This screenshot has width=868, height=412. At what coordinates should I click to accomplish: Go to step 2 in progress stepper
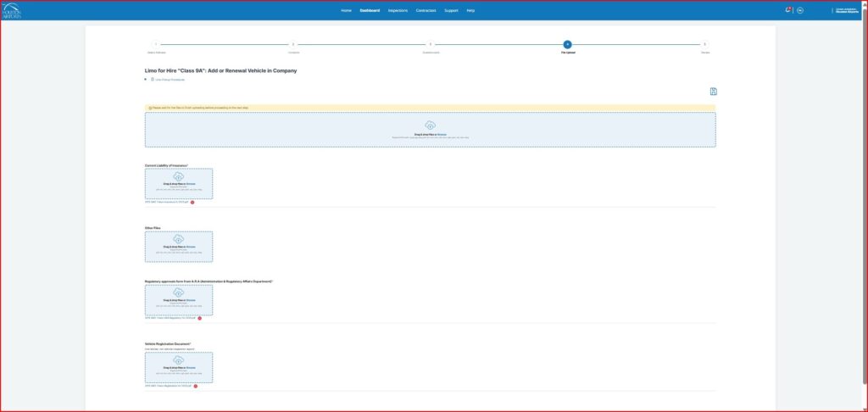(293, 44)
